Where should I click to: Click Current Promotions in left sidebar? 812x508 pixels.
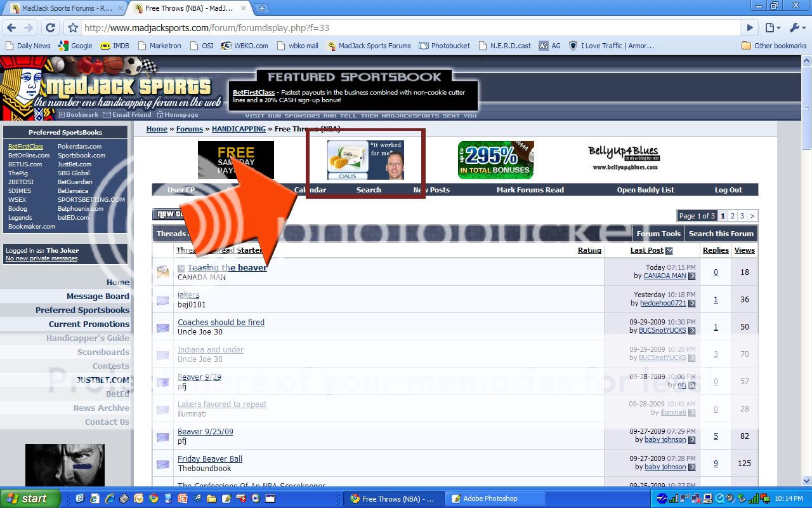[x=89, y=324]
